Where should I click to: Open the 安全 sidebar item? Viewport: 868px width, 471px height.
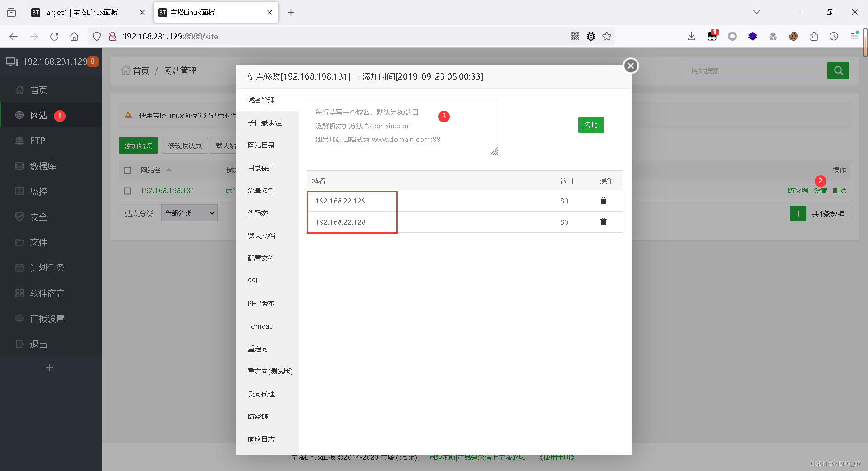coord(51,217)
